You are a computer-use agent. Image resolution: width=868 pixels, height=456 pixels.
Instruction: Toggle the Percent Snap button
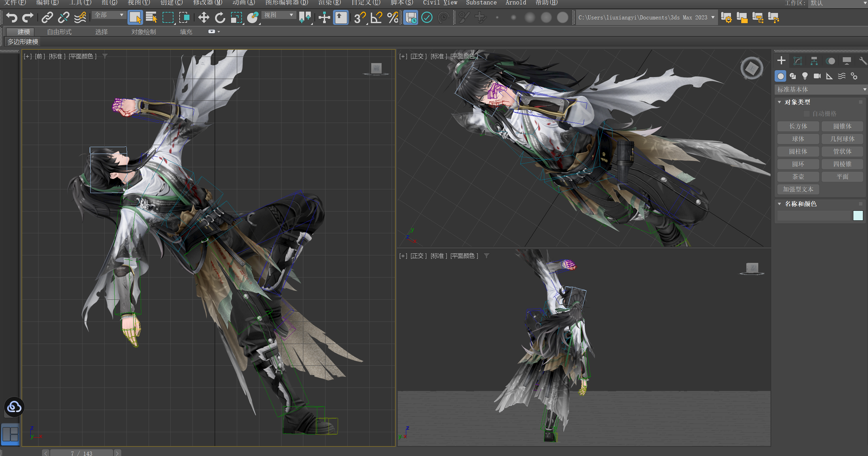pyautogui.click(x=393, y=17)
